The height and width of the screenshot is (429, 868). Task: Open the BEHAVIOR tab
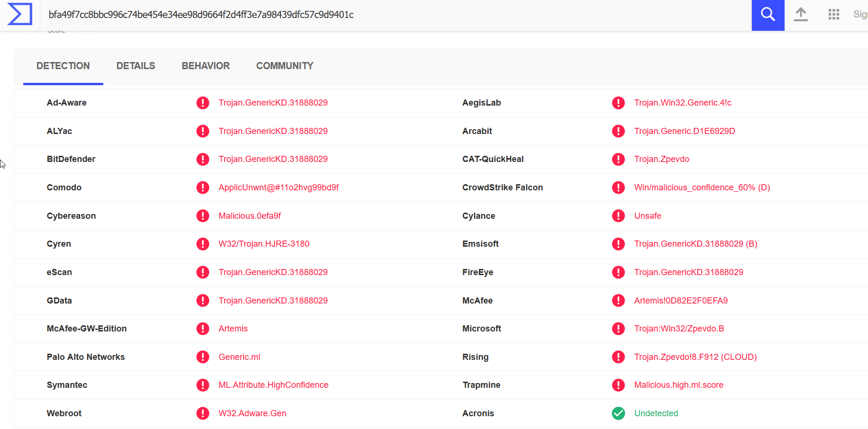pos(206,66)
